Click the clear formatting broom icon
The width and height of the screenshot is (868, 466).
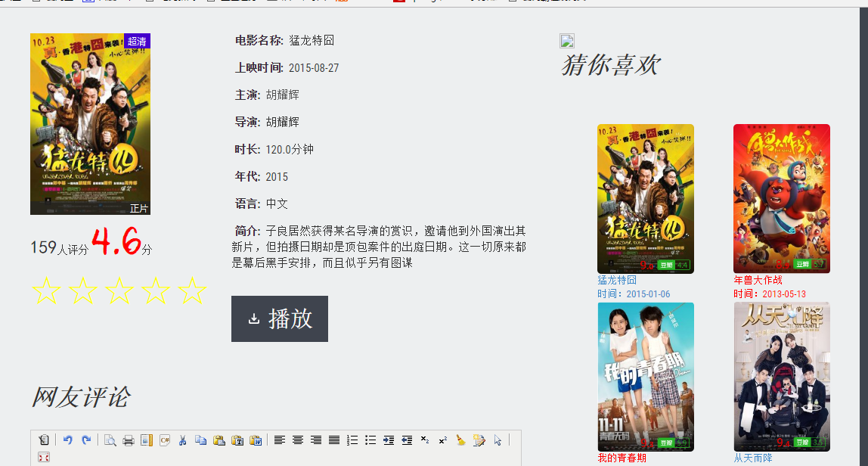461,440
